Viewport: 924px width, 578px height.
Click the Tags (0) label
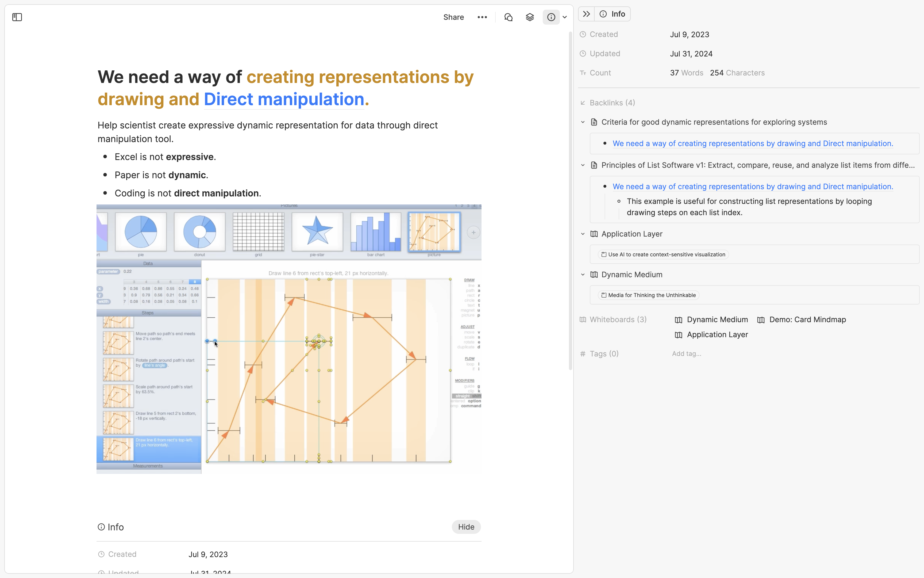[x=604, y=354]
